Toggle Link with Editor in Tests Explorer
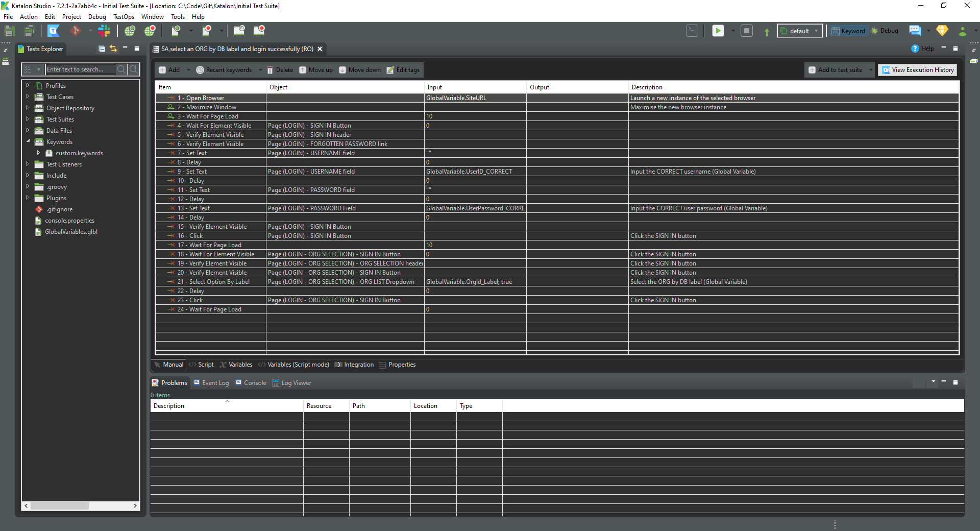980x531 pixels. pyautogui.click(x=113, y=49)
